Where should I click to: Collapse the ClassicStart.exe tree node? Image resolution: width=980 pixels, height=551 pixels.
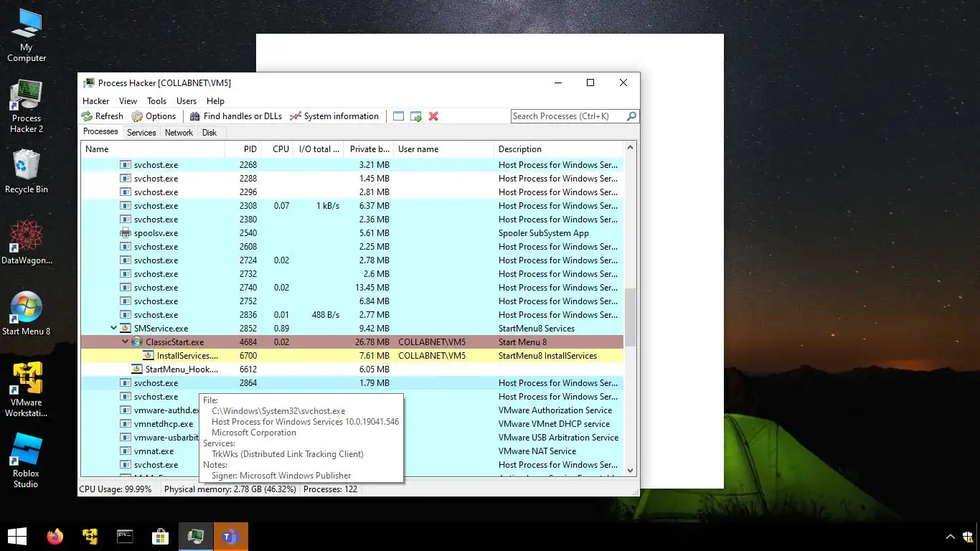click(125, 342)
